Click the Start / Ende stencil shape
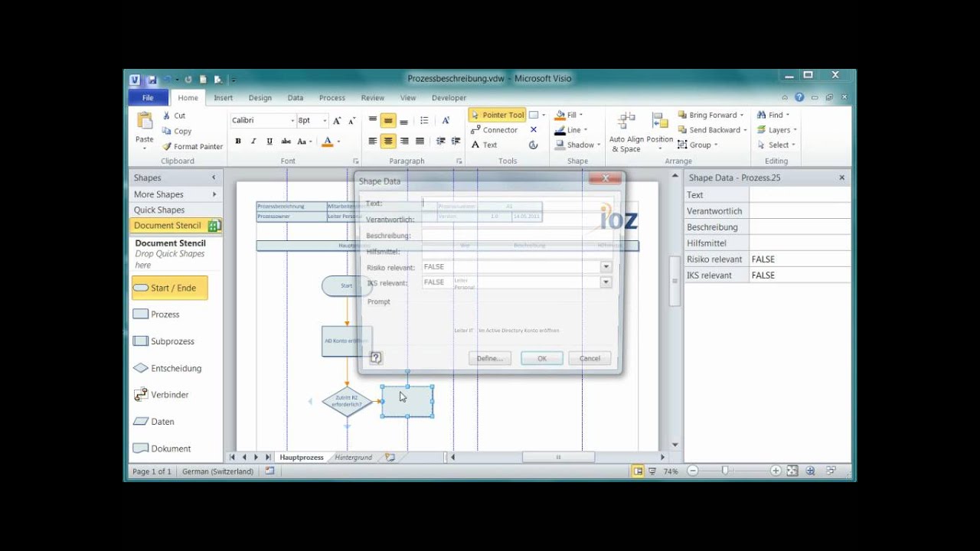980x551 pixels. [x=168, y=288]
